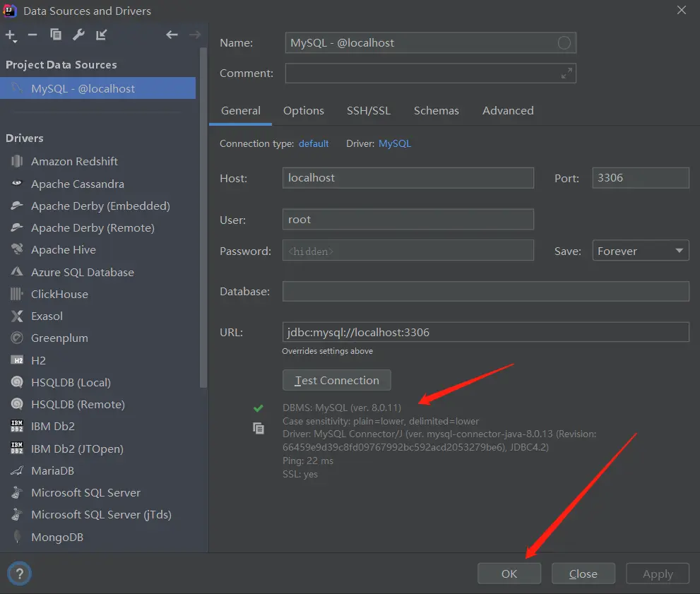Click the Ping: 22 ms text
Image resolution: width=700 pixels, height=594 pixels.
307,461
